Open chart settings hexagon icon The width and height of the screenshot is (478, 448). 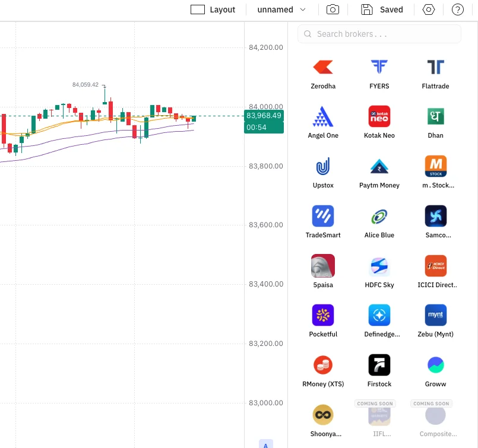[429, 9]
